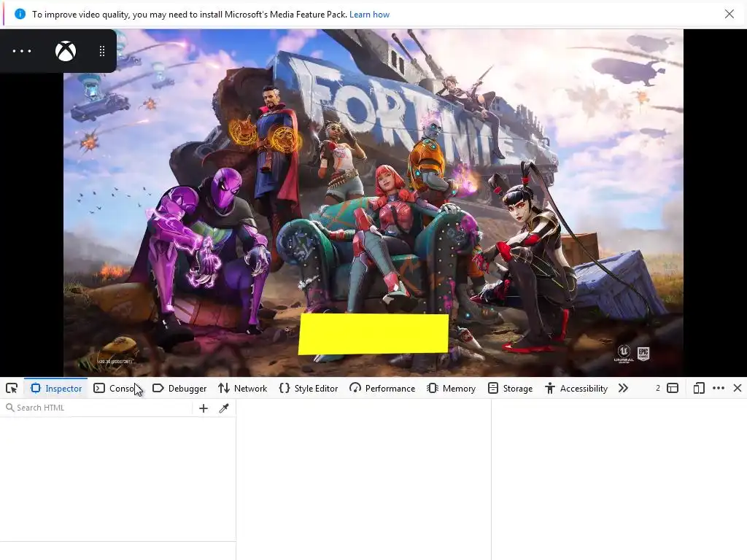Focus the Search HTML field
Screen dimensions: 747x560
(98, 408)
